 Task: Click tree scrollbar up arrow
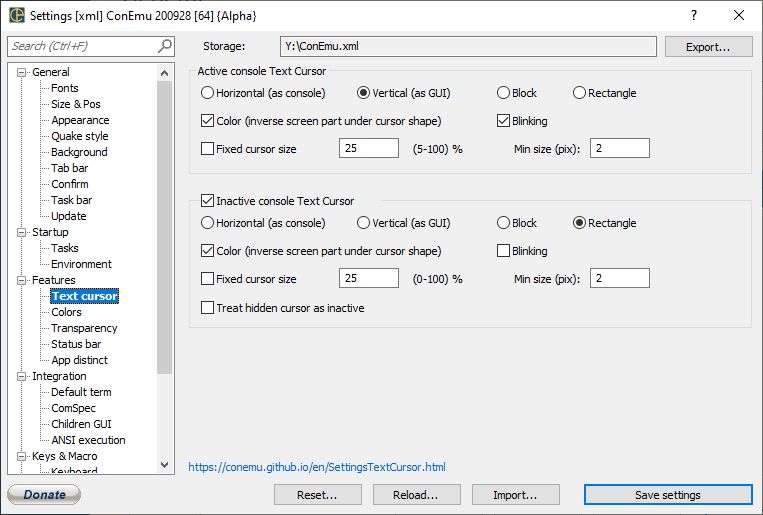[x=164, y=73]
